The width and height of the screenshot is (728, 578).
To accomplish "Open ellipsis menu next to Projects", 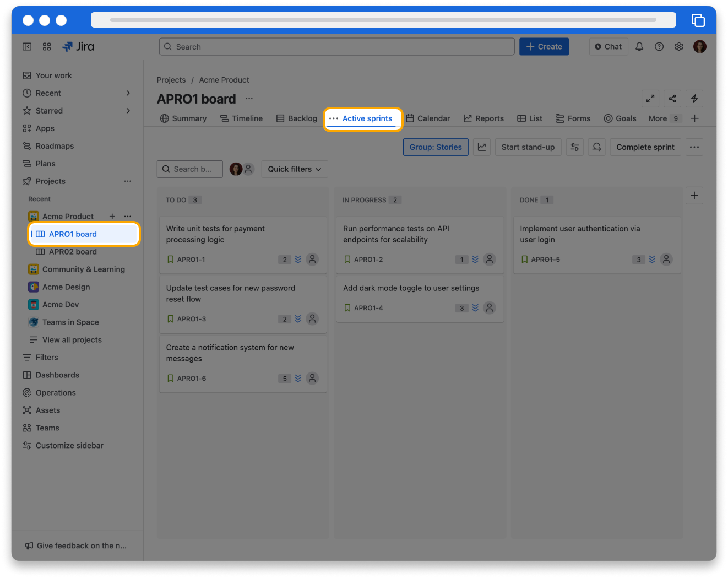I will [128, 181].
